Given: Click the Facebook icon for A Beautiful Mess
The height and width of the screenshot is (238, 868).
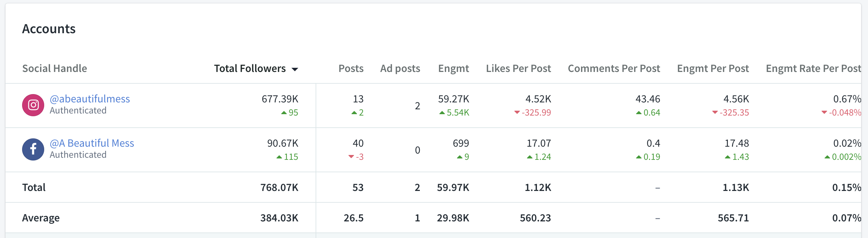Looking at the screenshot, I should pyautogui.click(x=33, y=149).
